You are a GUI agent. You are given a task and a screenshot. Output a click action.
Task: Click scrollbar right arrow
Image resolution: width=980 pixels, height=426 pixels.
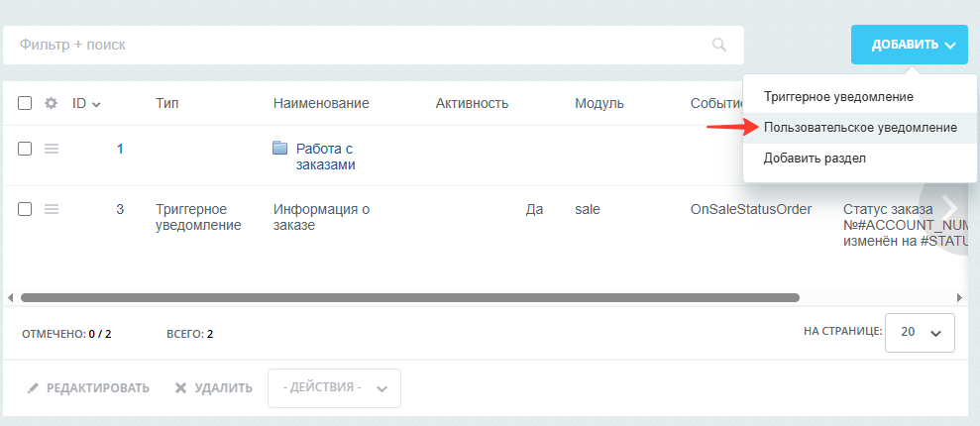click(x=959, y=297)
